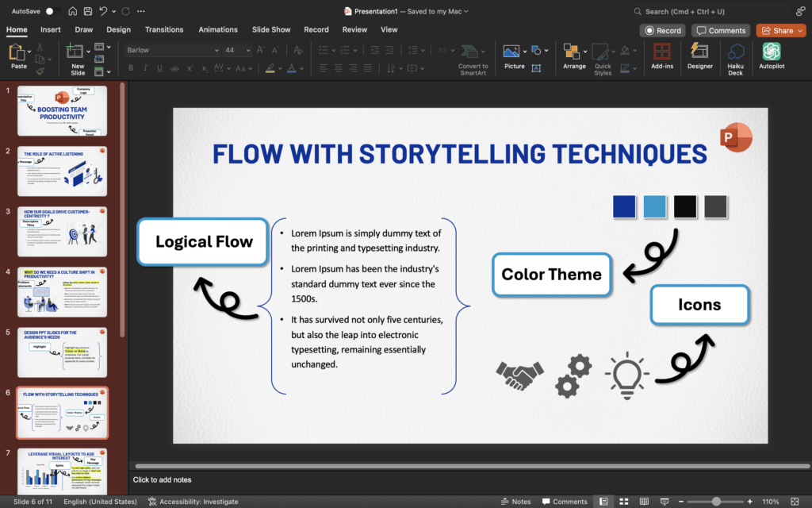Toggle Normal view button in status bar
Viewport: 812px width, 508px height.
click(x=603, y=502)
